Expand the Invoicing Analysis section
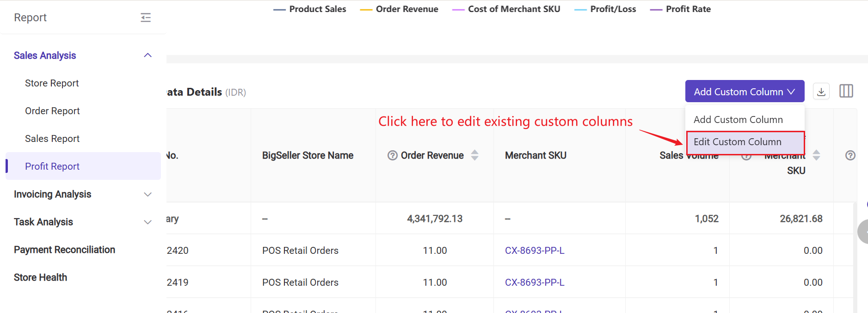The image size is (868, 313). click(x=148, y=194)
